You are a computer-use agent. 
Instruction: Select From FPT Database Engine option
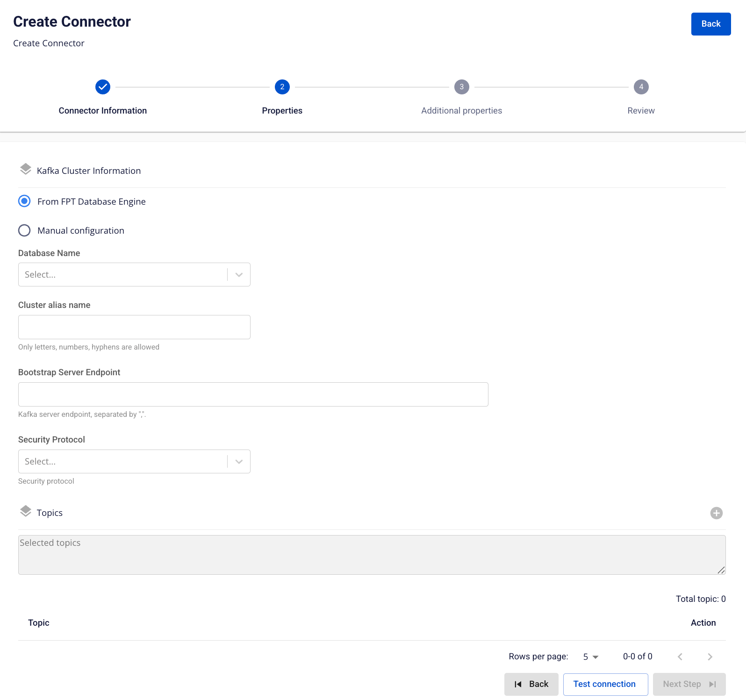(x=24, y=201)
